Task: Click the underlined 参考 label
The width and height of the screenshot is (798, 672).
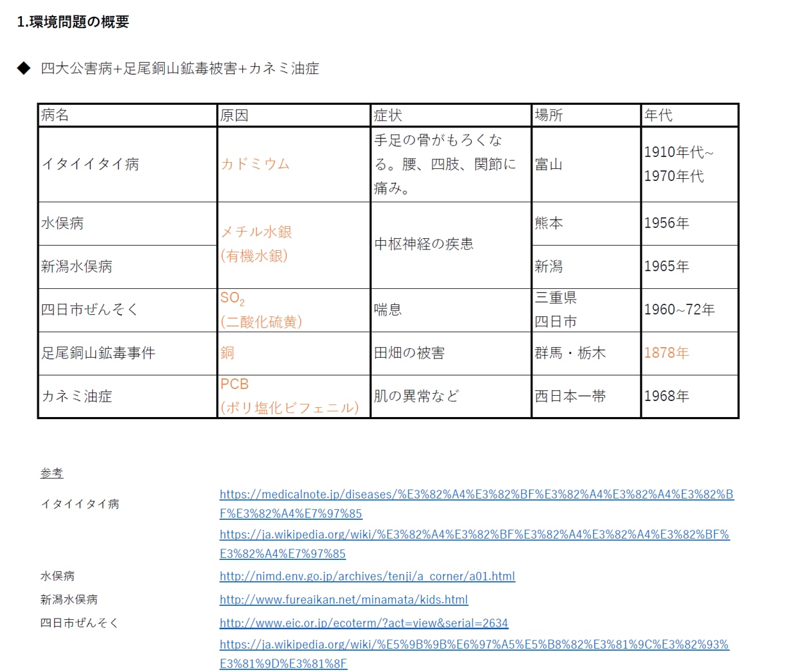Action: point(52,473)
